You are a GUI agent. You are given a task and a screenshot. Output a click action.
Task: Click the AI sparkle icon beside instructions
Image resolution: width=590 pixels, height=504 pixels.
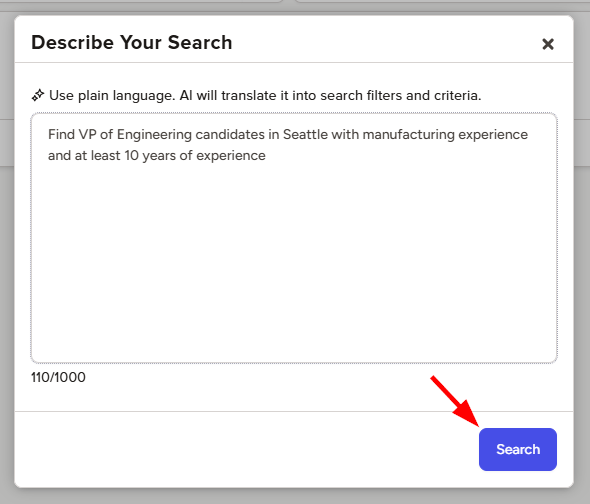point(38,95)
